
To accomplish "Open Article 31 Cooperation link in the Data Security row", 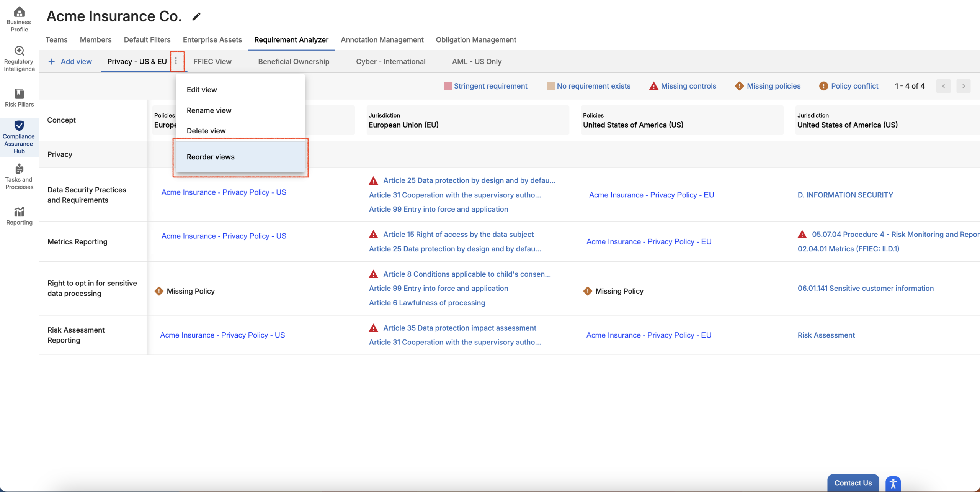I will (x=455, y=195).
